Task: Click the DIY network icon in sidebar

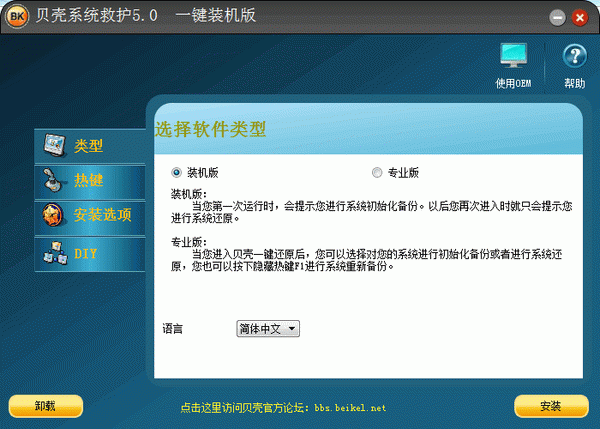Action: (x=55, y=253)
